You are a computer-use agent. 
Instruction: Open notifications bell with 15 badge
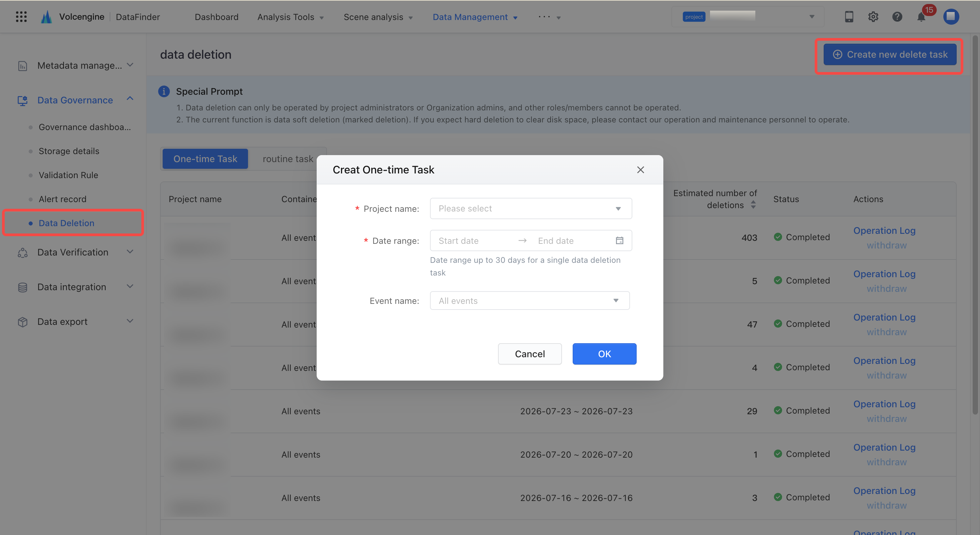[921, 17]
